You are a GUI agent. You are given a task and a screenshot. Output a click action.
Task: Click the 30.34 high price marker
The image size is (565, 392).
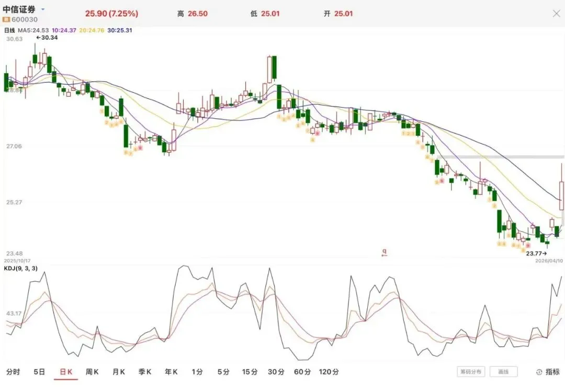pos(47,38)
